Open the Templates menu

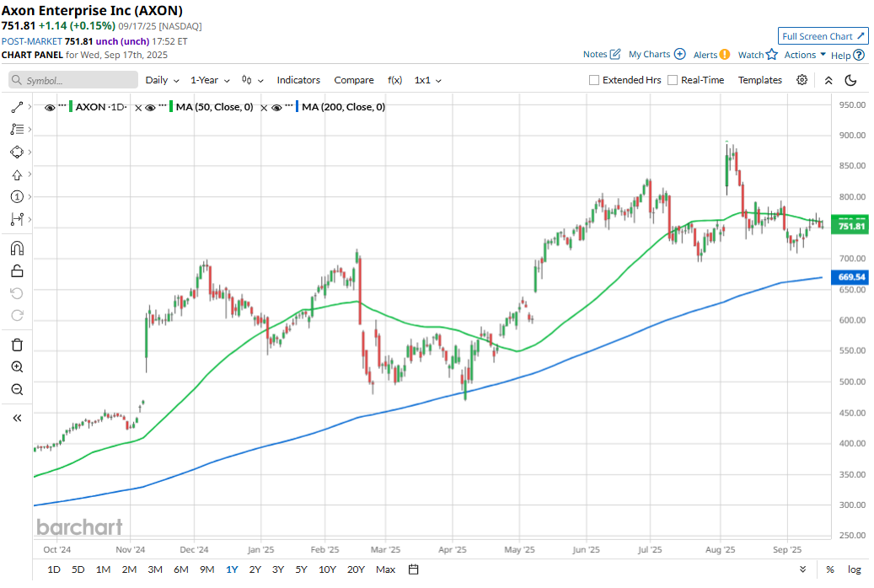pyautogui.click(x=759, y=80)
